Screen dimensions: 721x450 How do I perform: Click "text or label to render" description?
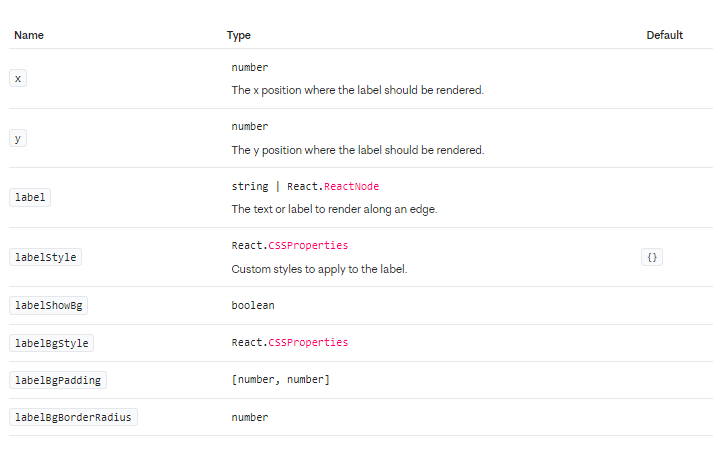pyautogui.click(x=334, y=209)
